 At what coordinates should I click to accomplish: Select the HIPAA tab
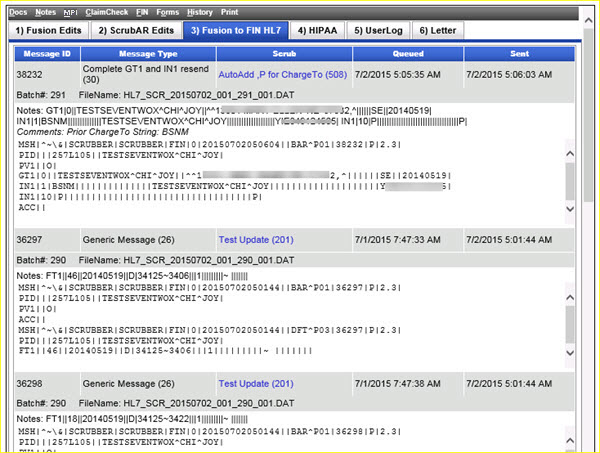(x=318, y=30)
